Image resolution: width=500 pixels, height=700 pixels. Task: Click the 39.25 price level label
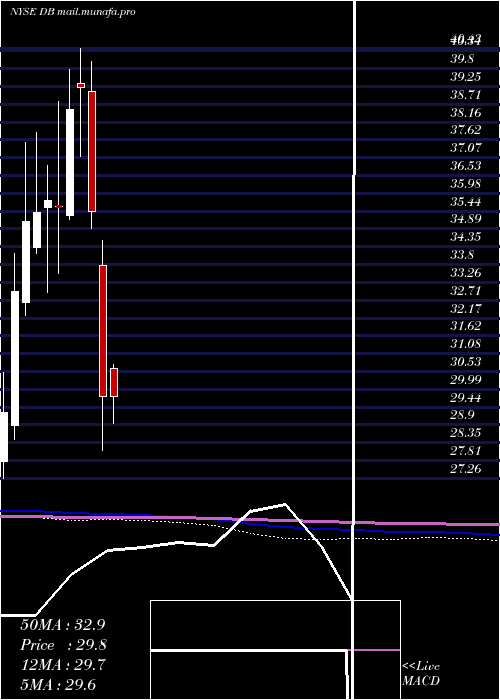click(x=466, y=77)
